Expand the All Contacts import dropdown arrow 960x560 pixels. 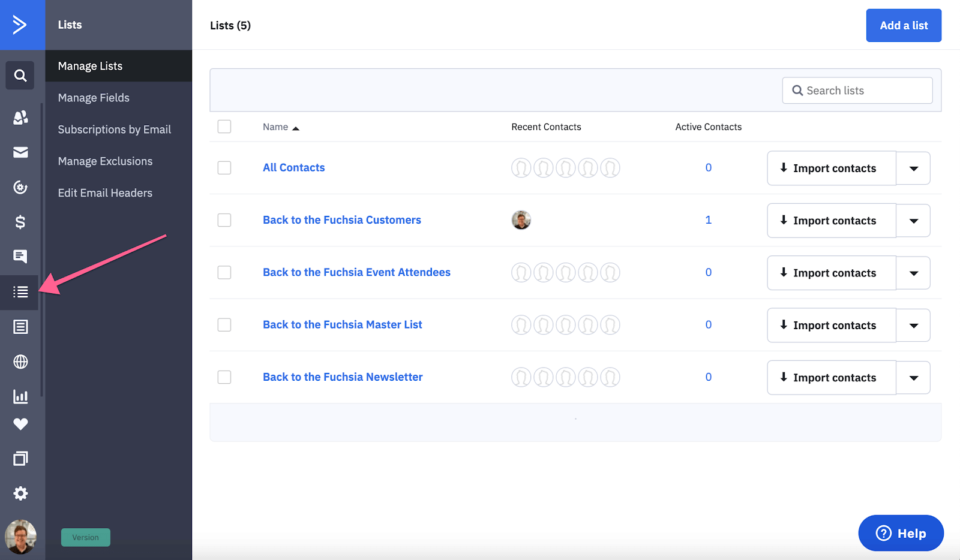pyautogui.click(x=913, y=168)
